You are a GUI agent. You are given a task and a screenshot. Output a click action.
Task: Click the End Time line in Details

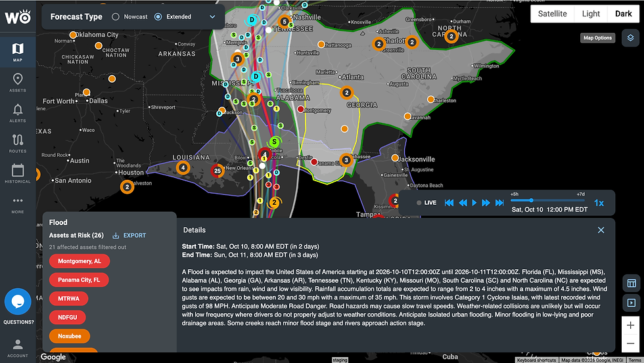coord(250,255)
